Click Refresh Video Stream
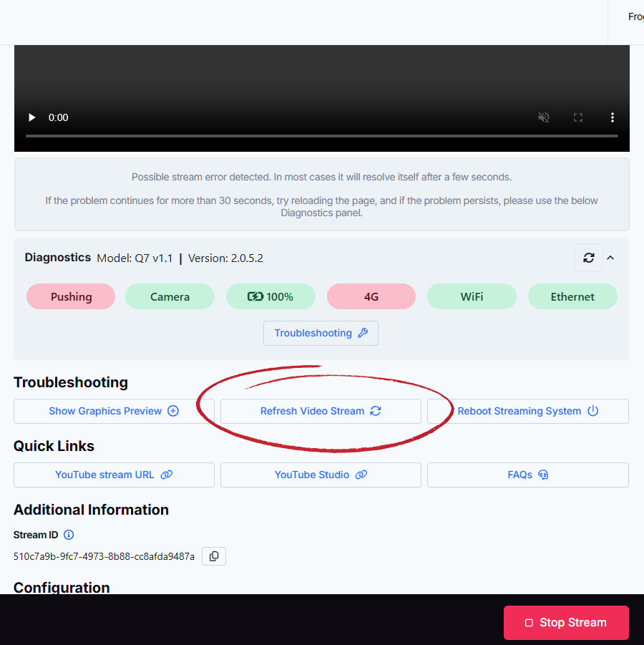644x645 pixels. tap(321, 411)
